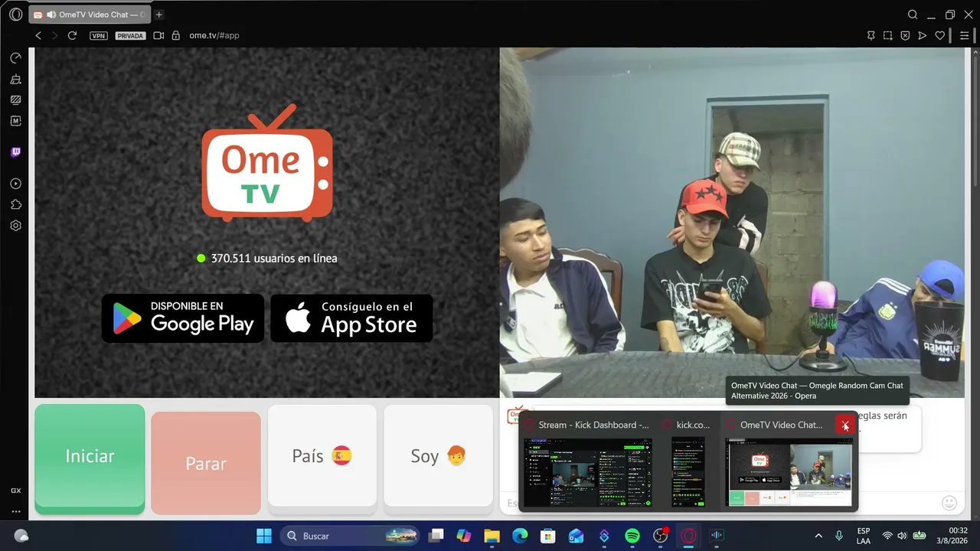
Task: Stop the chat with Parar button
Action: coord(206,463)
